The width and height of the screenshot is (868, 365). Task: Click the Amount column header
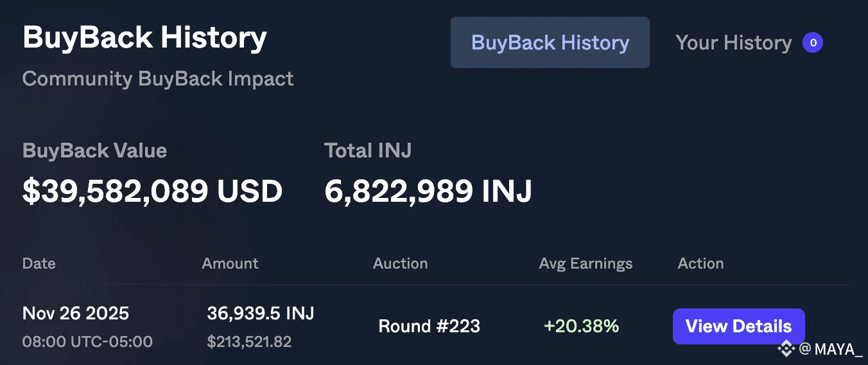coord(230,263)
